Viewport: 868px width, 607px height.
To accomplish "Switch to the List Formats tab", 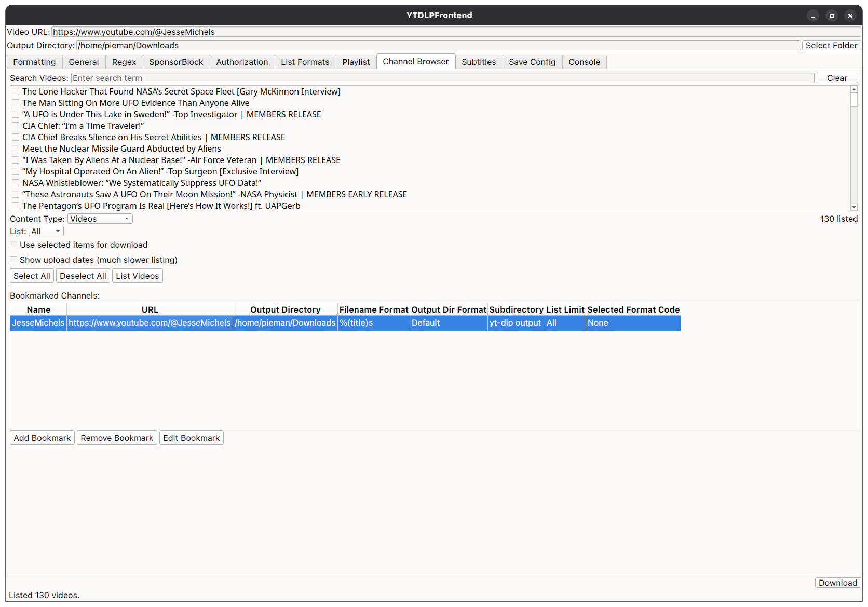I will coord(305,62).
